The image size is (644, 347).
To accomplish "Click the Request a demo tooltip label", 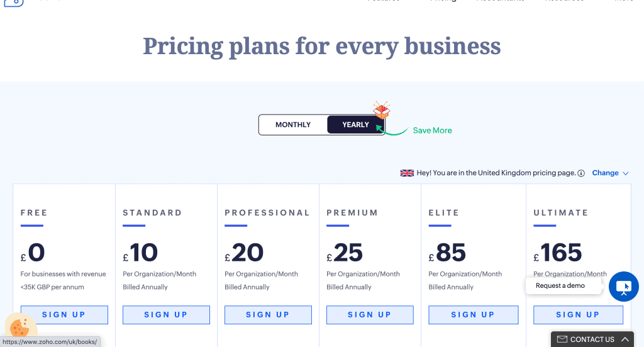I will click(x=560, y=286).
